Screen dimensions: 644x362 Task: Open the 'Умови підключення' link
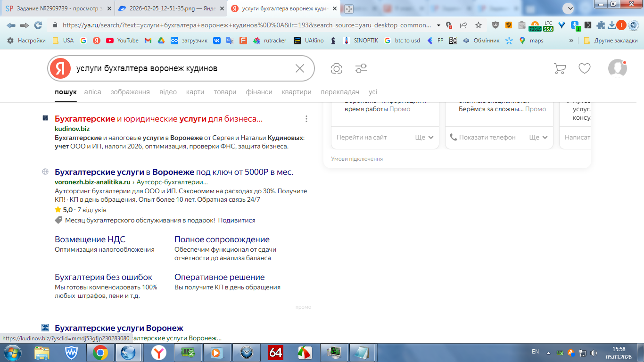(357, 159)
